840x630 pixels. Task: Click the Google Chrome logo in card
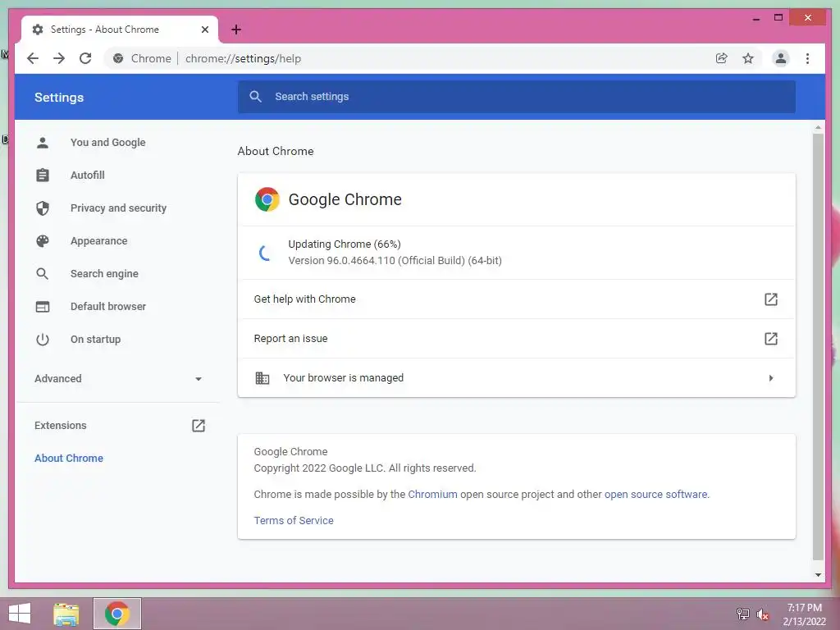[267, 199]
